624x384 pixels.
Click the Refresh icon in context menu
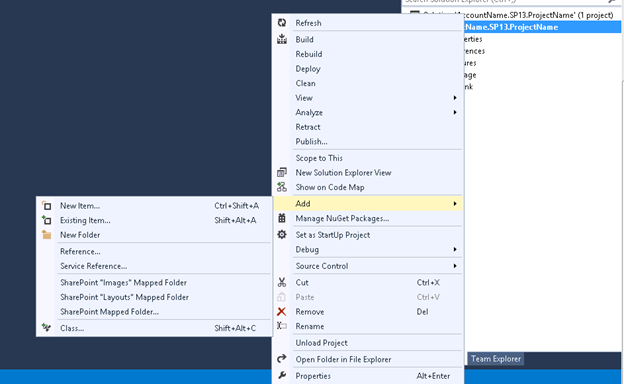[282, 23]
